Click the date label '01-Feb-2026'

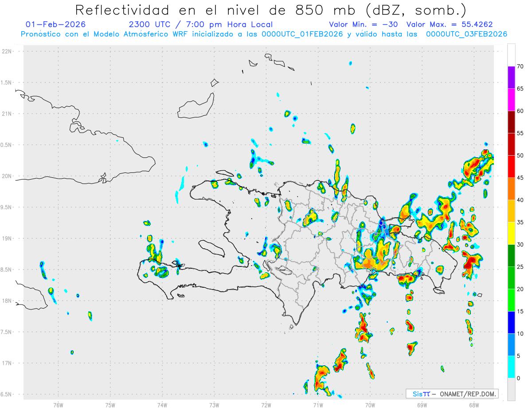coord(56,24)
